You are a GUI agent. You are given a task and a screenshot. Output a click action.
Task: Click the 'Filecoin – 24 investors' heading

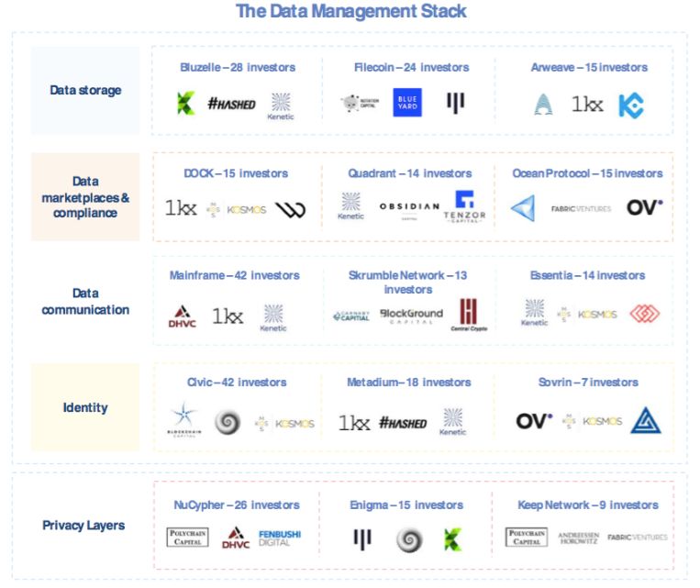[x=411, y=67]
